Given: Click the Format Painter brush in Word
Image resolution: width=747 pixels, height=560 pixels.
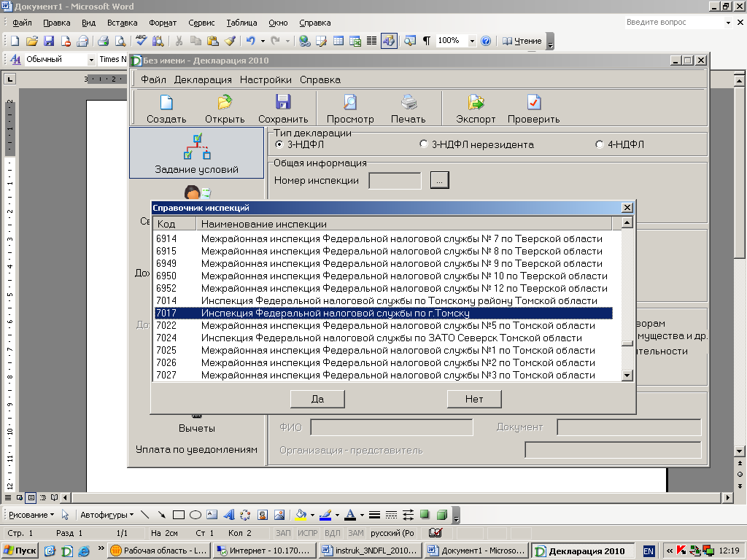Looking at the screenshot, I should point(230,41).
